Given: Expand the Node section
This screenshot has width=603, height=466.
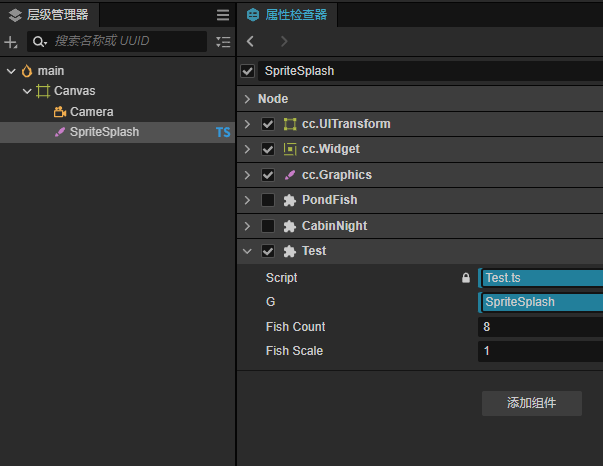Looking at the screenshot, I should (247, 99).
